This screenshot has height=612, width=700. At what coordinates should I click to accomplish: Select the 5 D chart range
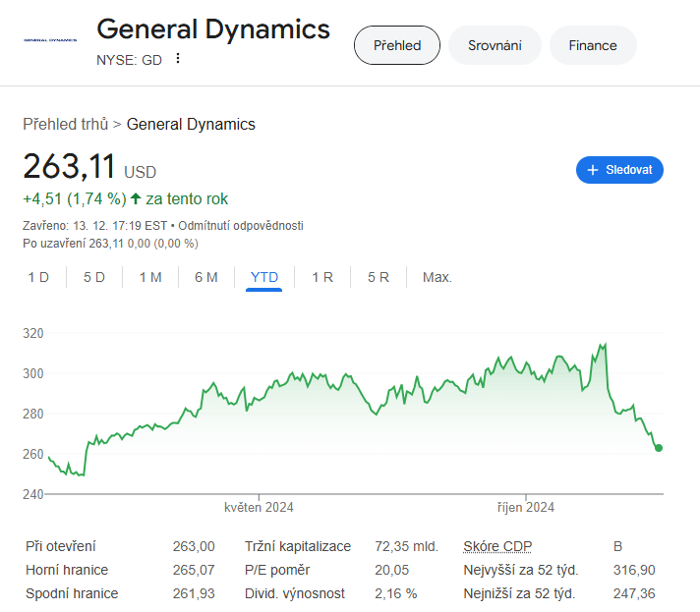(x=94, y=277)
